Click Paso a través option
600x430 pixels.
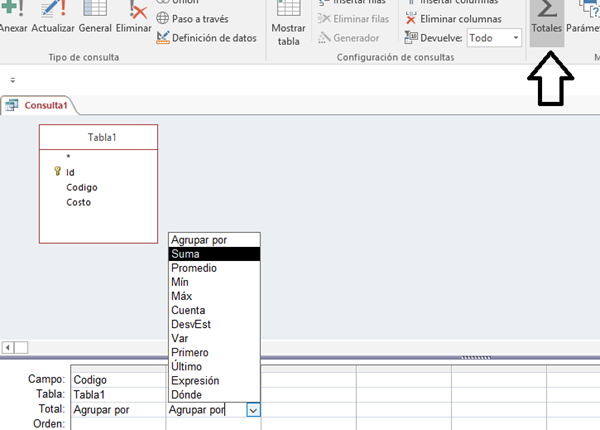[x=199, y=18]
